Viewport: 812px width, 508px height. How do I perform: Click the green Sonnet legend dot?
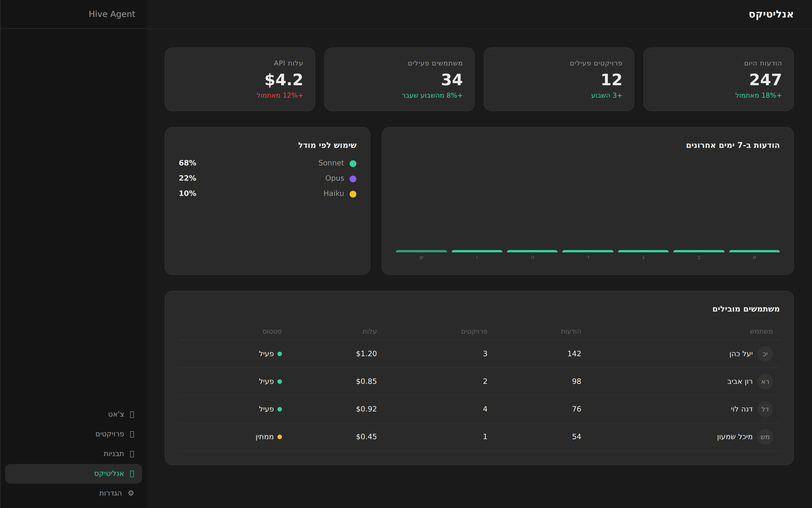click(353, 164)
